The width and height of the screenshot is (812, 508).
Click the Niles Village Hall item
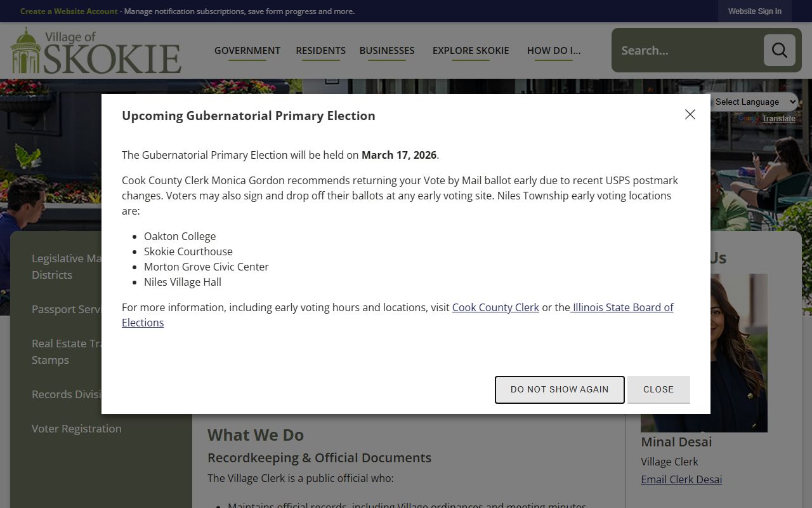click(x=183, y=282)
